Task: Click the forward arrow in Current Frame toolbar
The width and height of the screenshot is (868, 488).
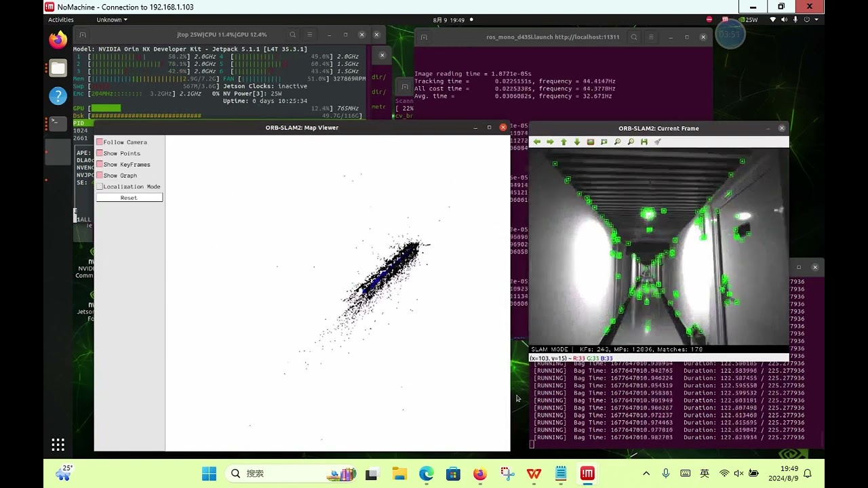Action: 550,142
